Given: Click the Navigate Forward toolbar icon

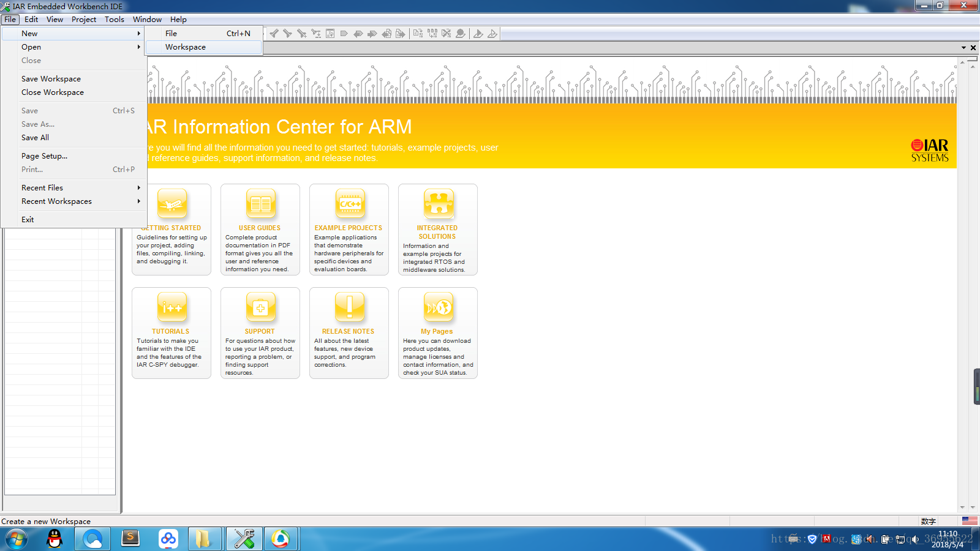Looking at the screenshot, I should [401, 33].
